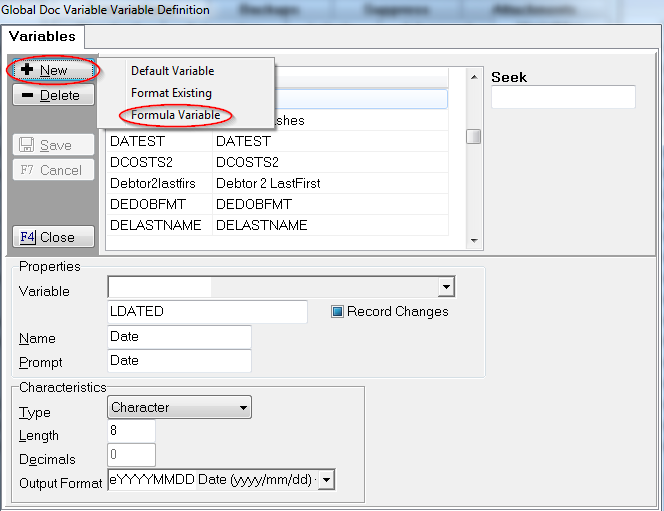This screenshot has width=664, height=511.
Task: Click the list scroll down arrow
Action: (x=475, y=240)
